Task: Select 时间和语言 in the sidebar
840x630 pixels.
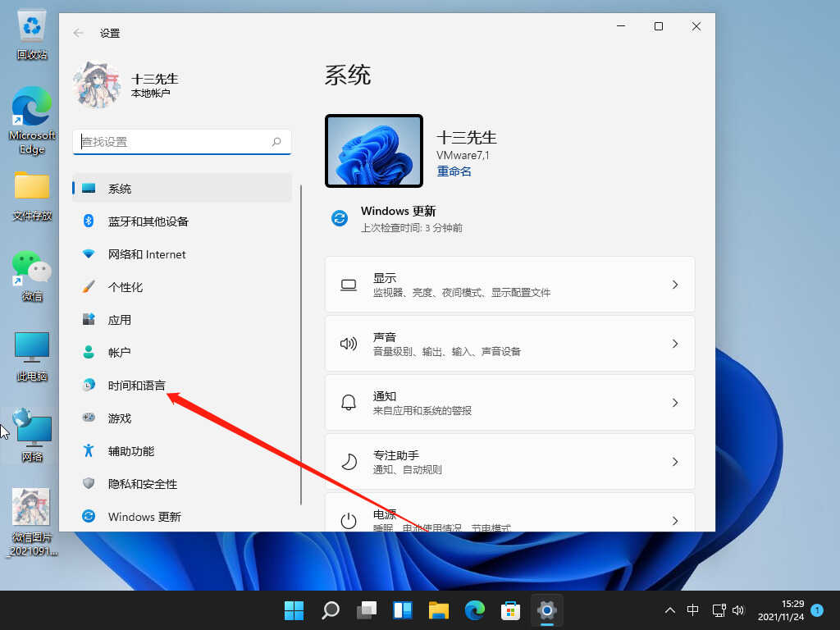Action: pyautogui.click(x=182, y=386)
